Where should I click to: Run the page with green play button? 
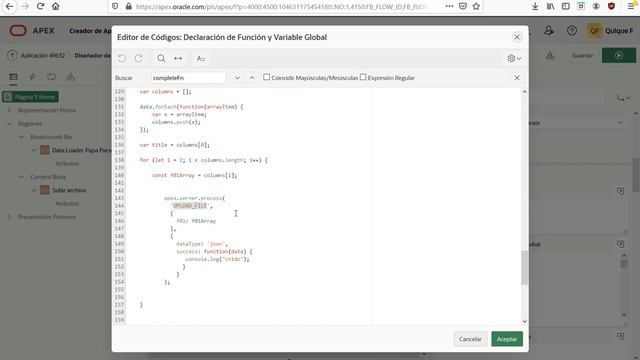[x=619, y=55]
